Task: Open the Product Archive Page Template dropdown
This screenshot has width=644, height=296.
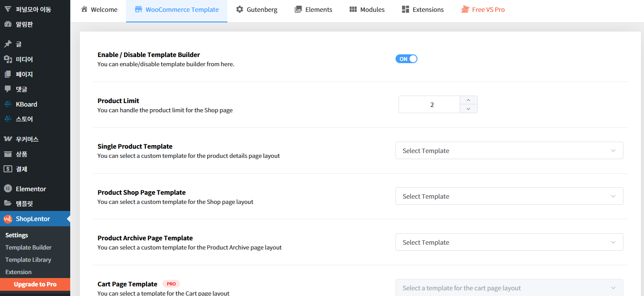Action: [509, 242]
